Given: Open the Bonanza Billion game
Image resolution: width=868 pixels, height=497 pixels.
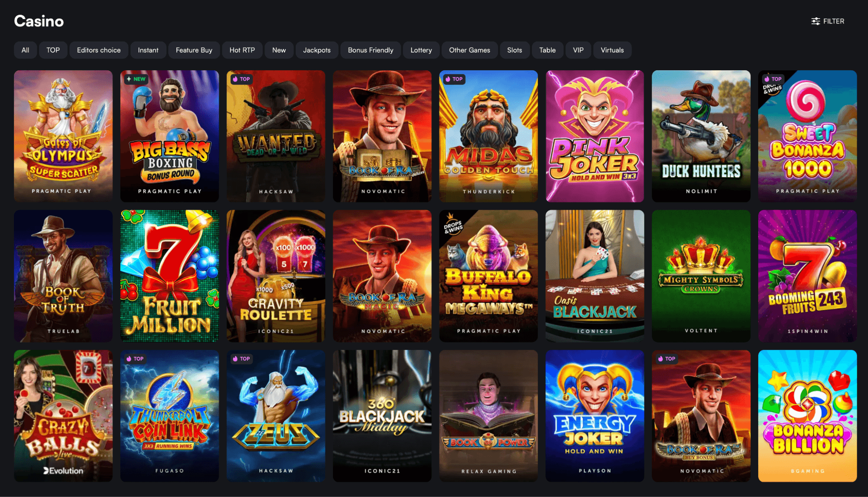Looking at the screenshot, I should [807, 416].
